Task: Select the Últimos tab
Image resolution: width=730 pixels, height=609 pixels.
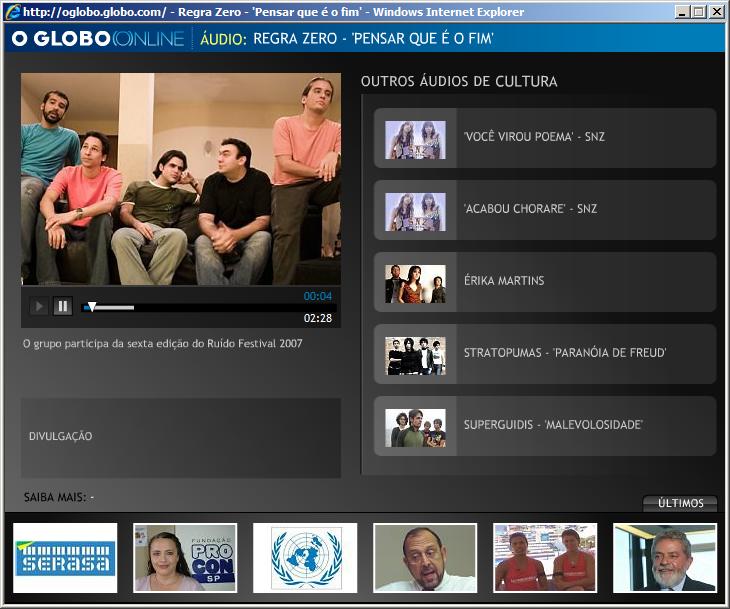Action: click(680, 503)
